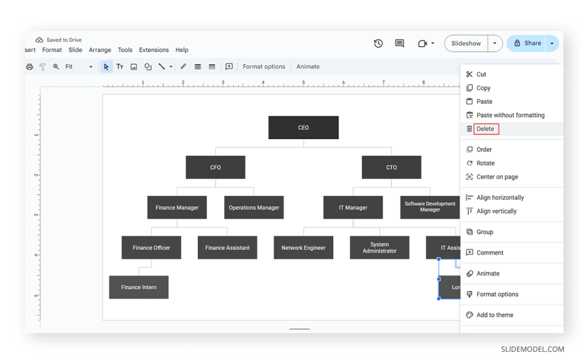Image resolution: width=588 pixels, height=364 pixels.
Task: Choose Cut from context menu
Action: pyautogui.click(x=512, y=74)
